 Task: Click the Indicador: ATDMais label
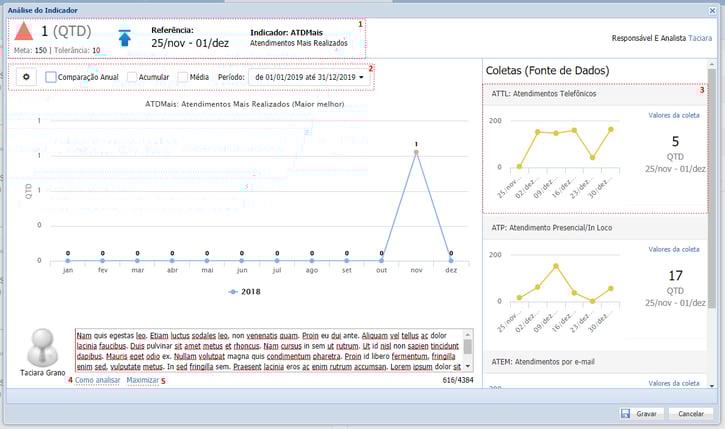point(286,32)
